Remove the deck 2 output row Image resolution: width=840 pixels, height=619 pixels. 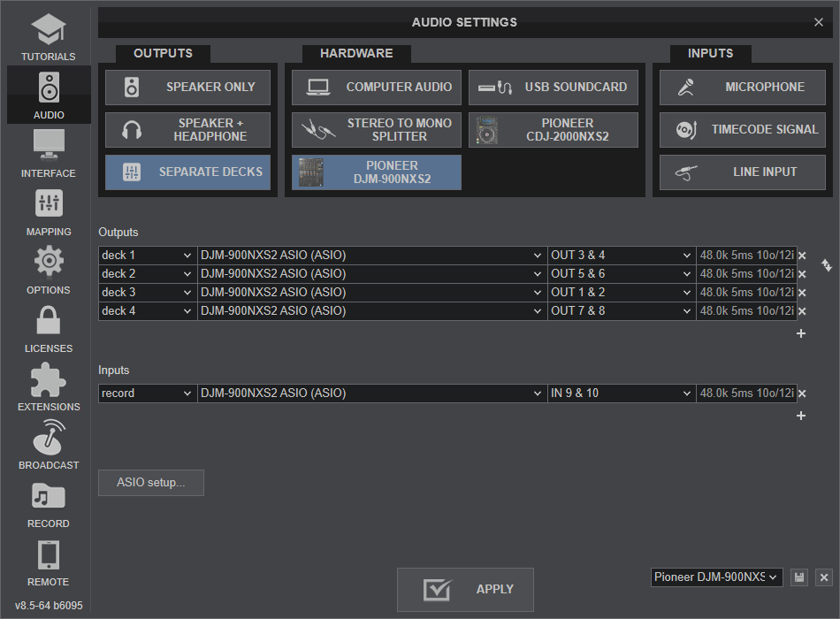tap(802, 274)
